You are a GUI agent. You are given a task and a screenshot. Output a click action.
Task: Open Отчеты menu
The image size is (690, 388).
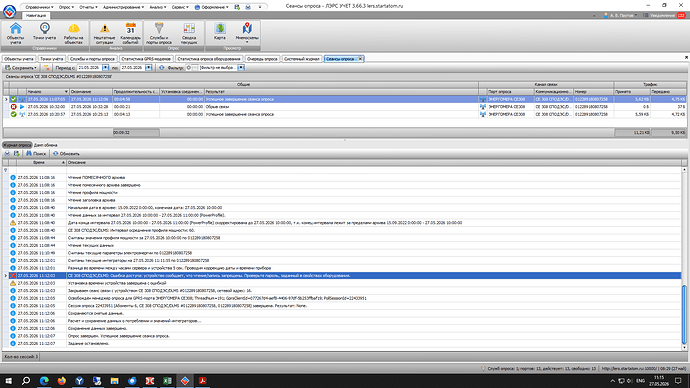tap(88, 7)
